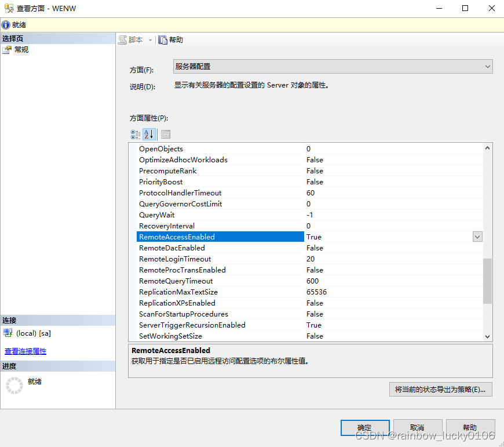
Task: Click the value 20 of RemoteLoginTimeout
Action: (x=311, y=259)
